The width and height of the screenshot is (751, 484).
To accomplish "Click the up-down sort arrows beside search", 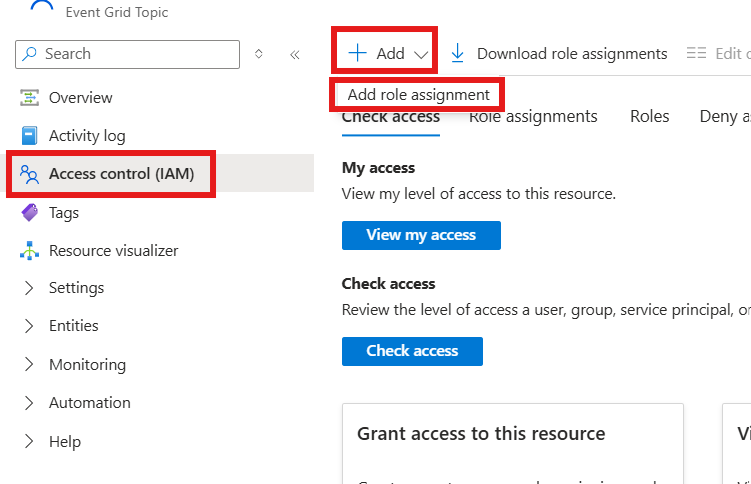I will tap(260, 54).
